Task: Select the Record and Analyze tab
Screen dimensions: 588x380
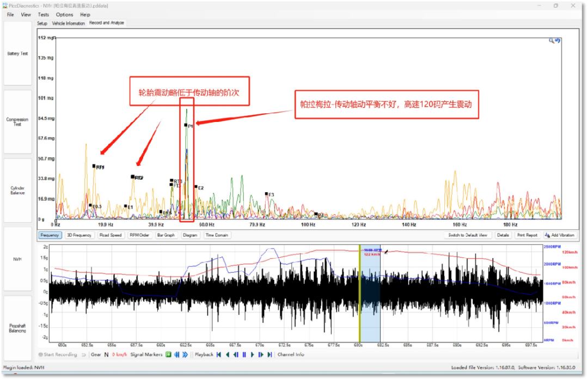Action: [x=107, y=23]
